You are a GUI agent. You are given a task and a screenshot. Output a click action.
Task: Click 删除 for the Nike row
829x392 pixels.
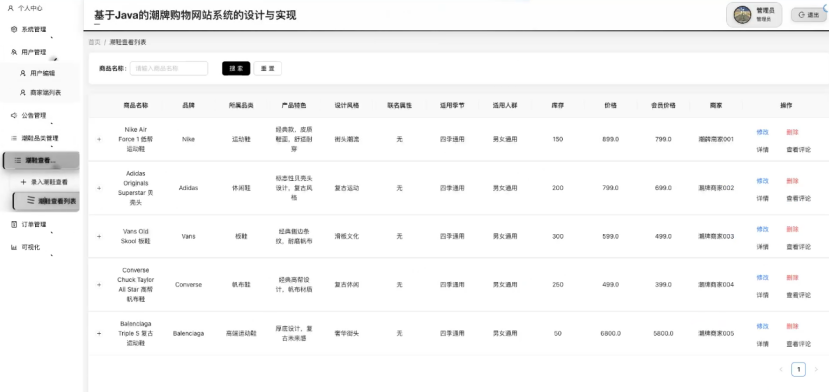(x=792, y=132)
